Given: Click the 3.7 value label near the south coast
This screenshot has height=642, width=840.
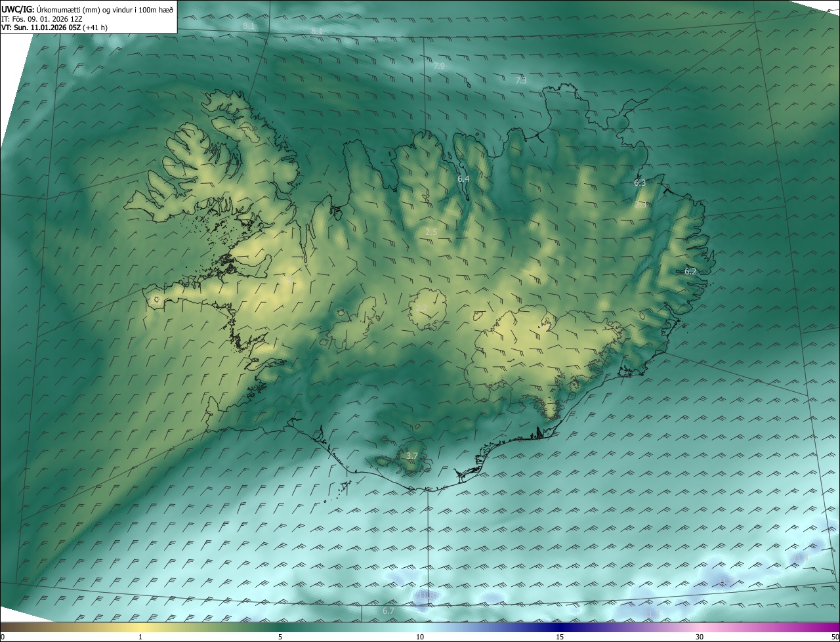Looking at the screenshot, I should (x=411, y=455).
